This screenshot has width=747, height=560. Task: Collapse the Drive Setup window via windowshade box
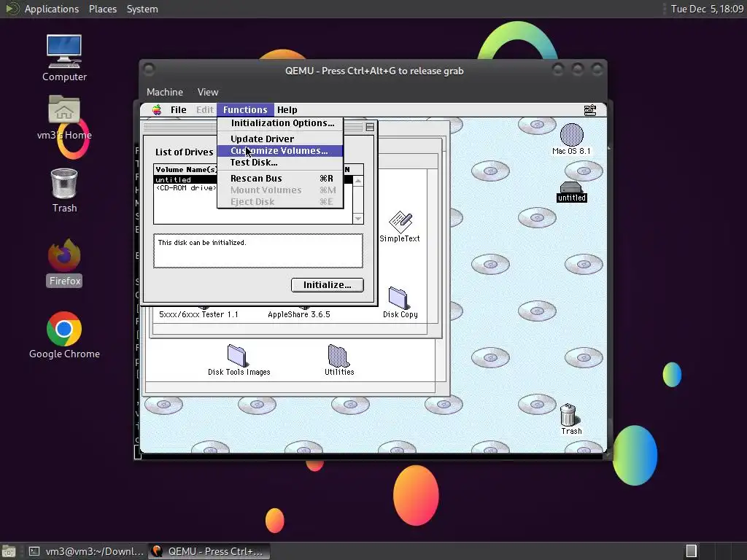tap(370, 127)
